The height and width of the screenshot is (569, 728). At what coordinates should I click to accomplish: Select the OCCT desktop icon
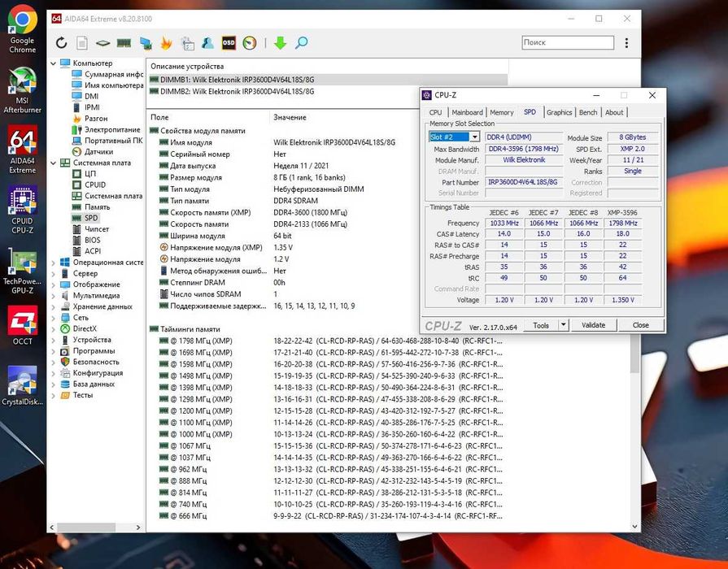tap(22, 325)
